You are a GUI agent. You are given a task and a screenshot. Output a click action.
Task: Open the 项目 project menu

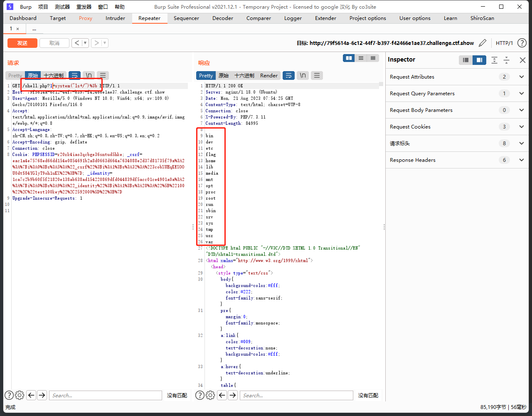43,7
